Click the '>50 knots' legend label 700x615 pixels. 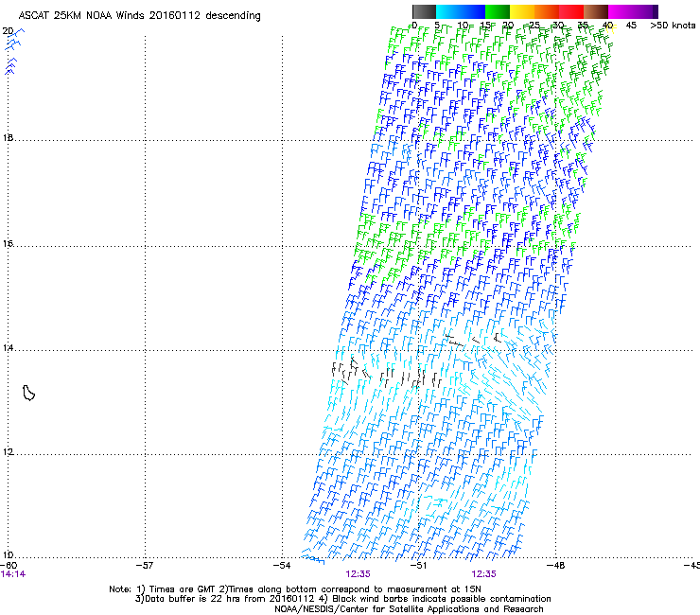tap(673, 26)
